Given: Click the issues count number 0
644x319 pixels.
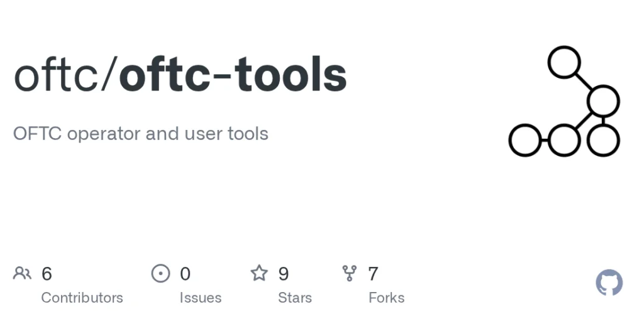Looking at the screenshot, I should [x=185, y=274].
